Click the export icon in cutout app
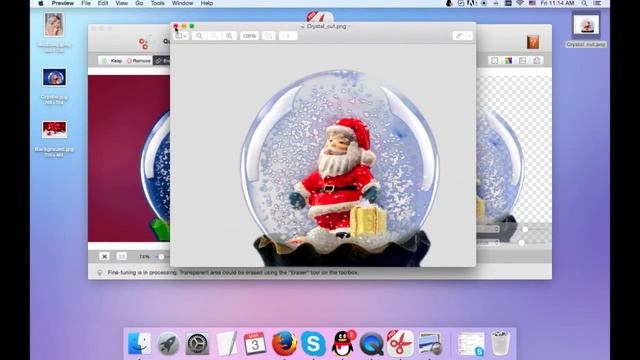 [537, 60]
